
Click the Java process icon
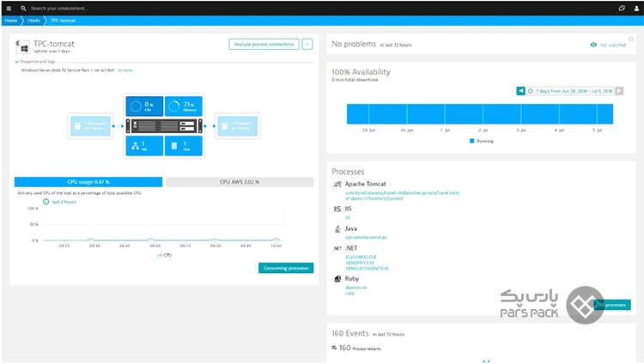(x=337, y=229)
